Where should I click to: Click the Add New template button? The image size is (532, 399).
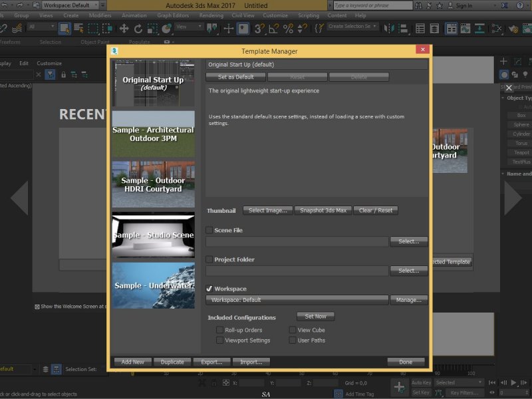point(132,362)
